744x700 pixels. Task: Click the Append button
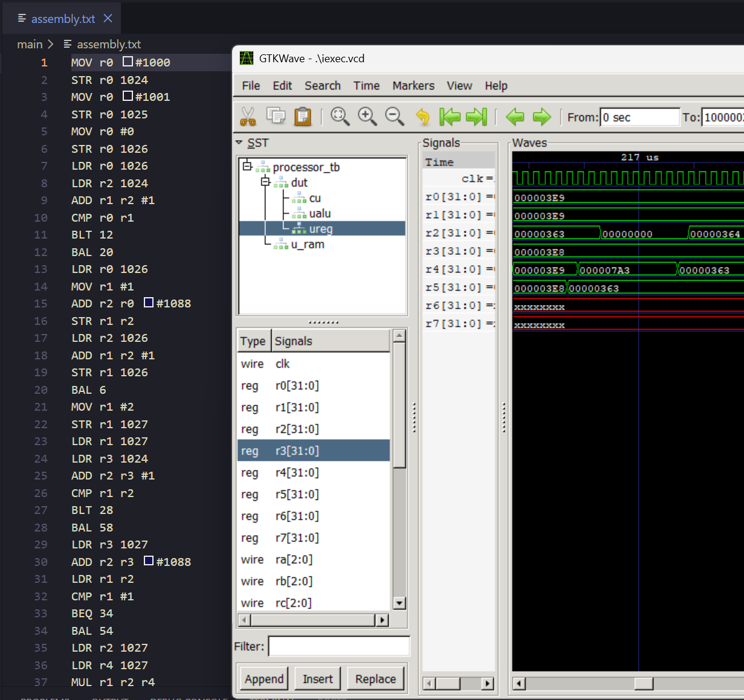[264, 679]
